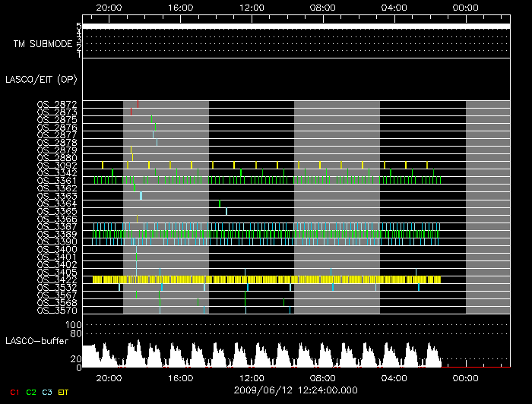
Task: Select the cyan marker on OS_3365 row
Action: (226, 211)
